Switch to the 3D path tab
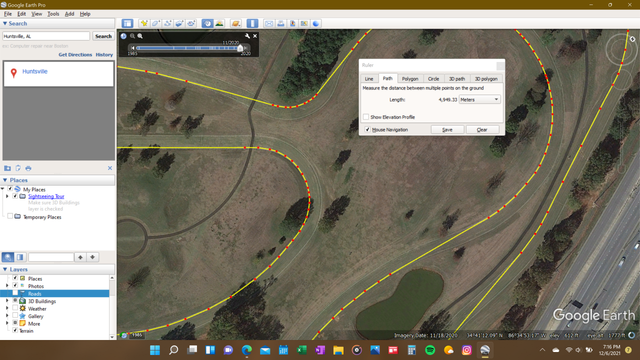This screenshot has height=360, width=640. point(457,78)
